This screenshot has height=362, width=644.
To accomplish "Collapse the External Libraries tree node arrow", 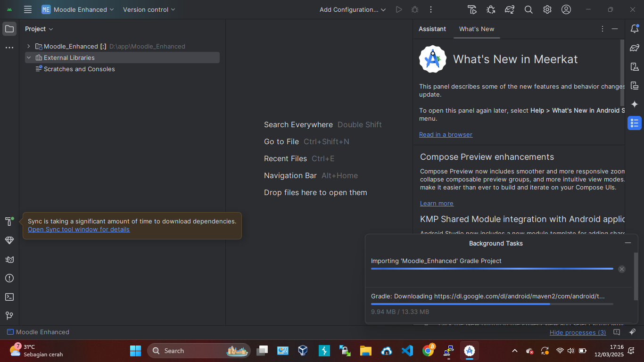I will 29,58.
